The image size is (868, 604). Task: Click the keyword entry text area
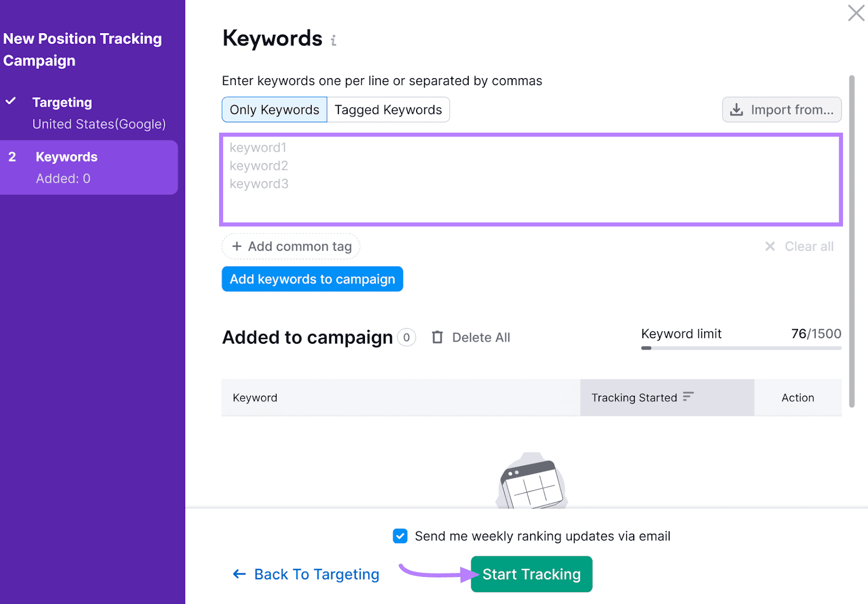pos(531,179)
